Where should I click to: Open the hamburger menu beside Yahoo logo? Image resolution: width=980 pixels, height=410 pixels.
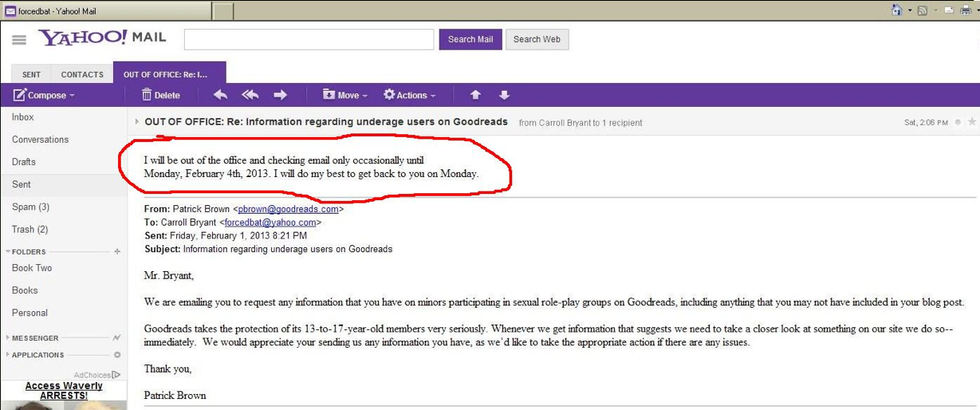click(20, 40)
